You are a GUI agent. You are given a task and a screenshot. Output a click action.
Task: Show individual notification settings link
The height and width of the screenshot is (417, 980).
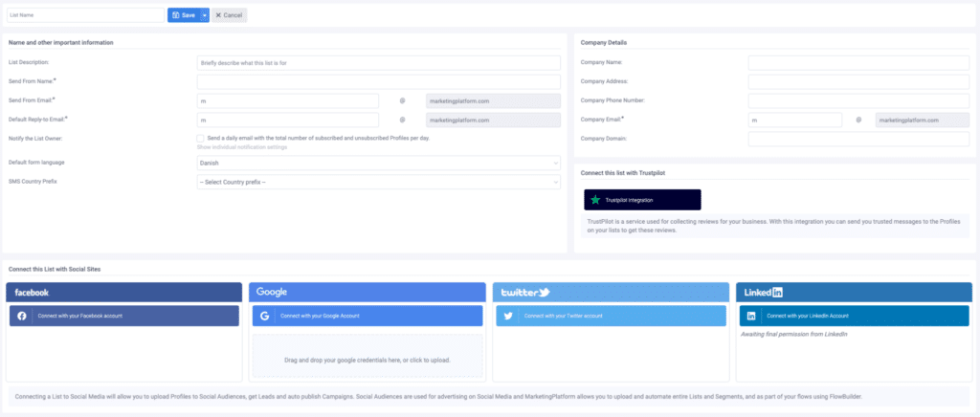(x=242, y=147)
